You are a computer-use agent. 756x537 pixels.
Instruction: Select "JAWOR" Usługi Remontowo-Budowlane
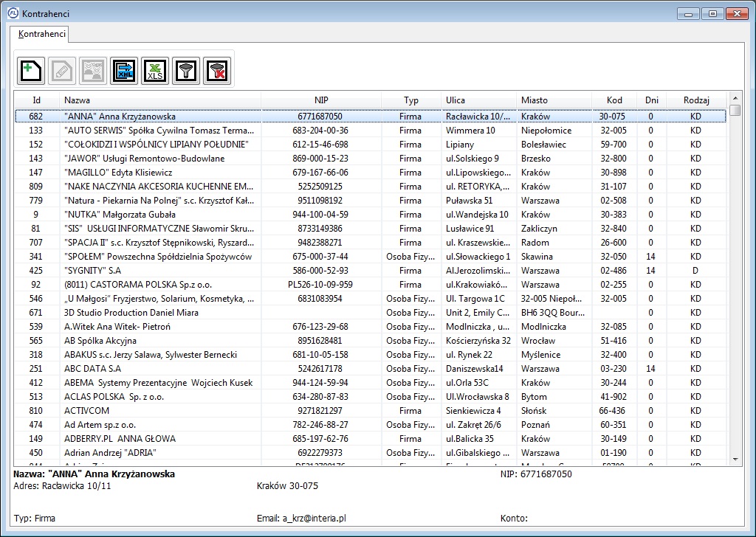371,158
